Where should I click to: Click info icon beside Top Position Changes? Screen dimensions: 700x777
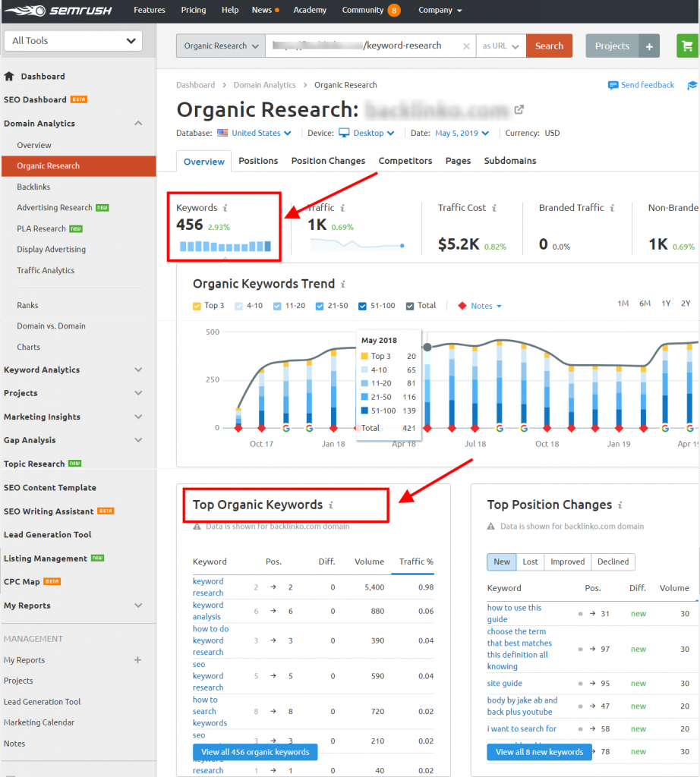620,505
